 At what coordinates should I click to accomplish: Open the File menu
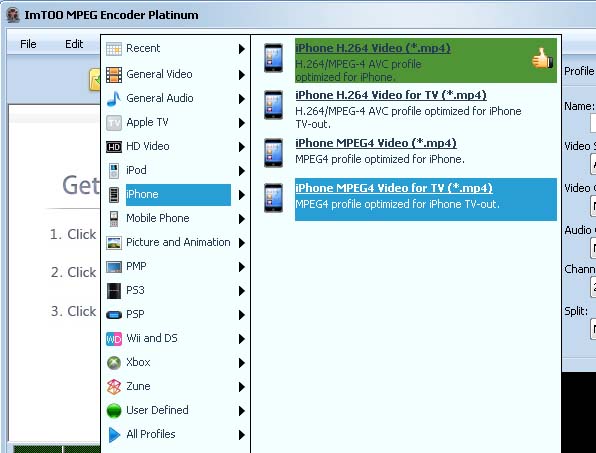[x=28, y=44]
